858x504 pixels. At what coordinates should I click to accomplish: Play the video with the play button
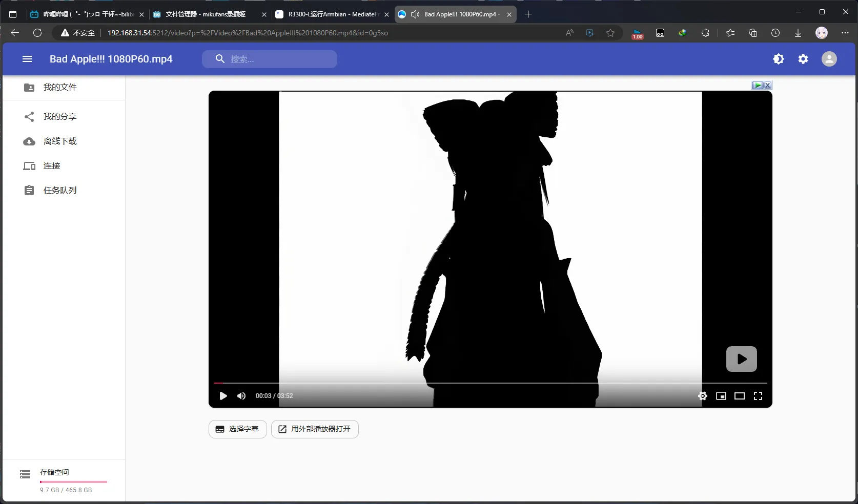[x=223, y=396]
